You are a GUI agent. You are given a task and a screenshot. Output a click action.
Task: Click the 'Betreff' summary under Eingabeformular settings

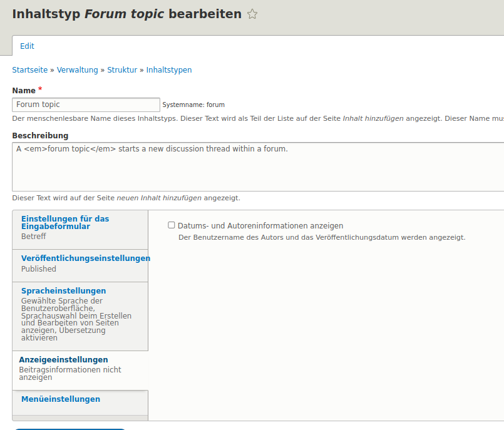pyautogui.click(x=33, y=237)
